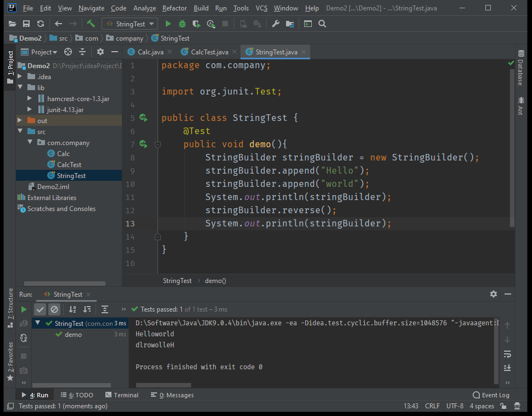Image resolution: width=532 pixels, height=416 pixels.
Task: Rerun tests in Run panel
Action: coord(24,309)
